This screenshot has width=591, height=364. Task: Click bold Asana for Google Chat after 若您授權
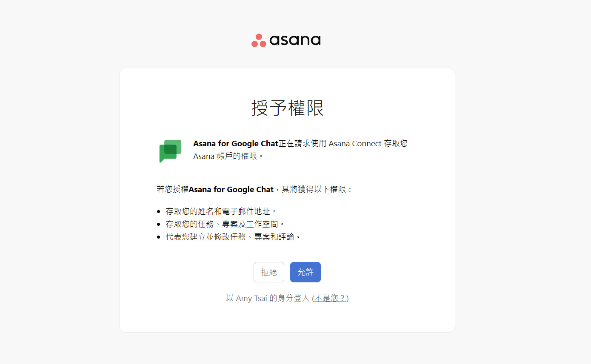coord(231,190)
